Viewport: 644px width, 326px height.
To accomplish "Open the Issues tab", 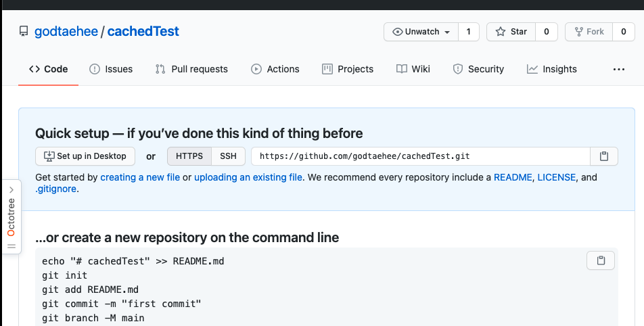I will [111, 69].
